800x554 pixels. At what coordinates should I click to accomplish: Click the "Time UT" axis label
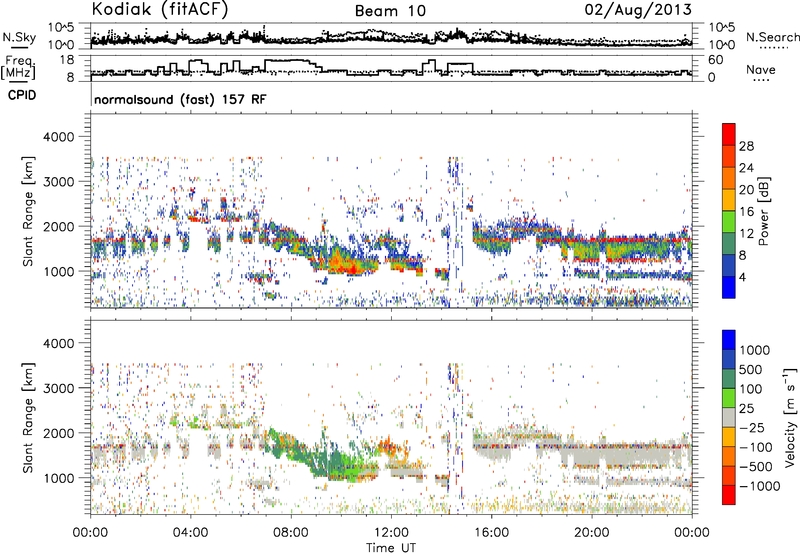click(x=391, y=548)
